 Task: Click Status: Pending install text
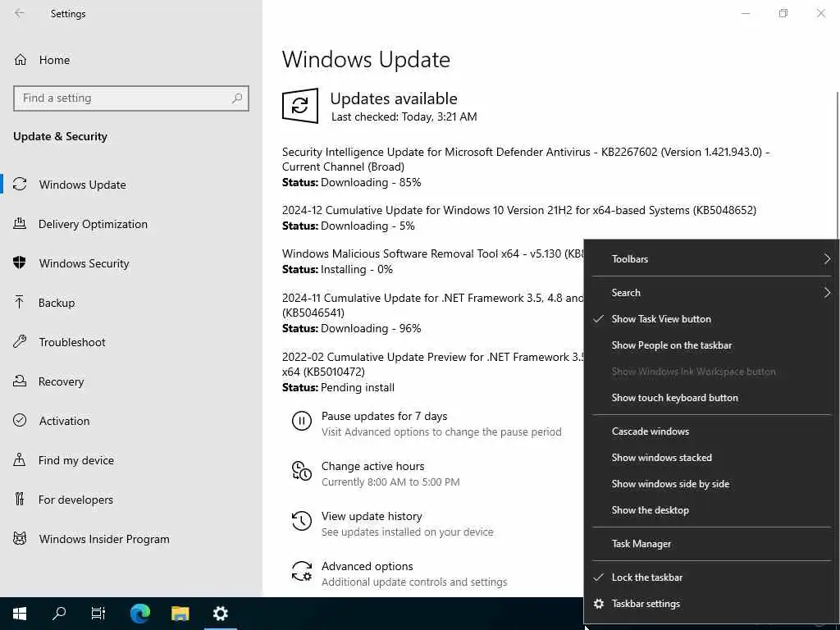338,387
